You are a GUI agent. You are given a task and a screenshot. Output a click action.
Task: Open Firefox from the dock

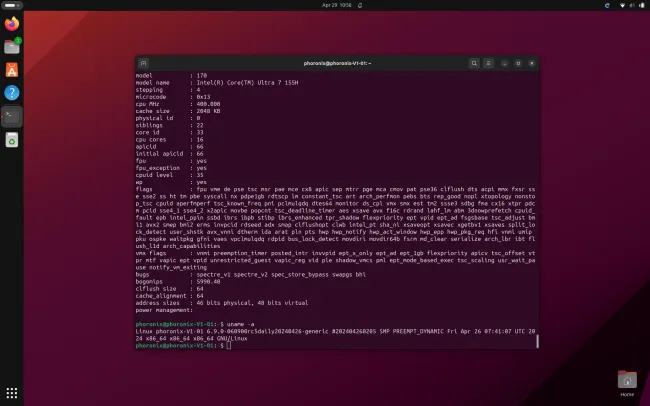(x=13, y=22)
